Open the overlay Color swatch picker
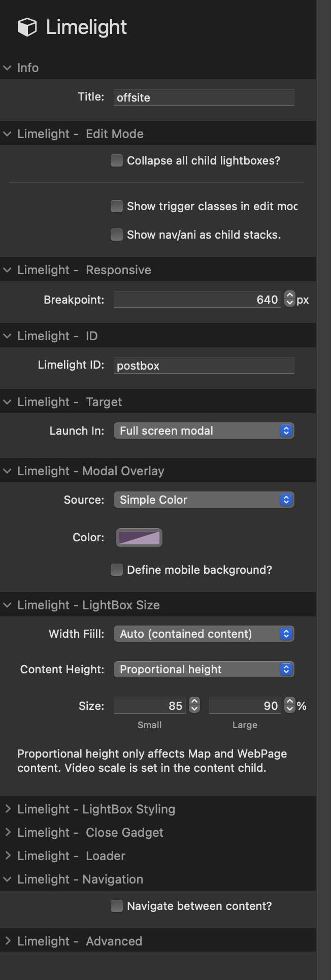 [x=139, y=538]
